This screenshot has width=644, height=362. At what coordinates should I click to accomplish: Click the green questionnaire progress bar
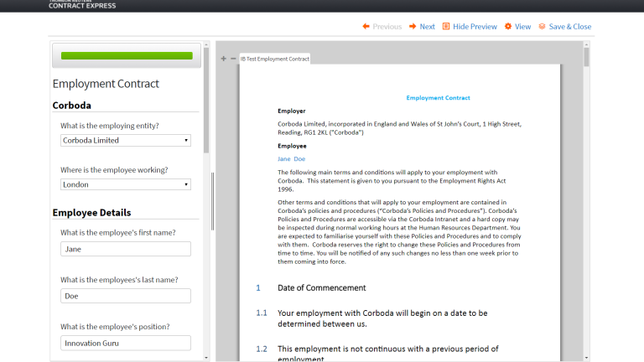point(127,56)
